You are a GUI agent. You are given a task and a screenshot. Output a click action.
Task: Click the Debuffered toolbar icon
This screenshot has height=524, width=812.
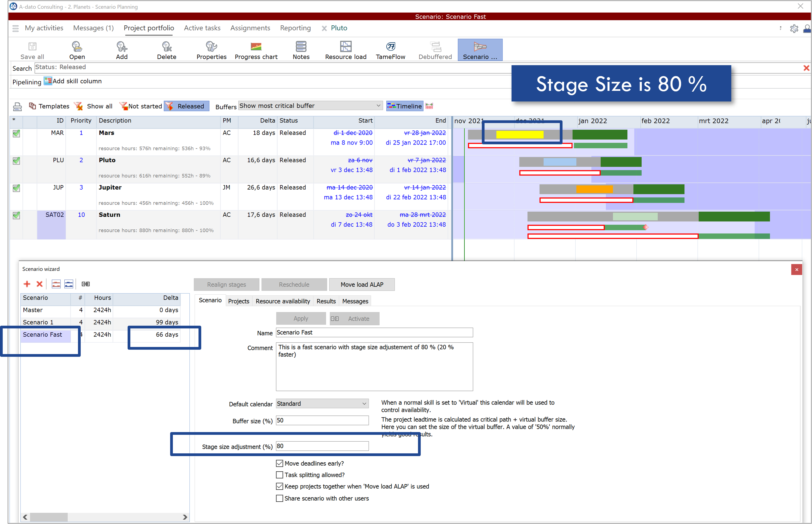coord(435,50)
